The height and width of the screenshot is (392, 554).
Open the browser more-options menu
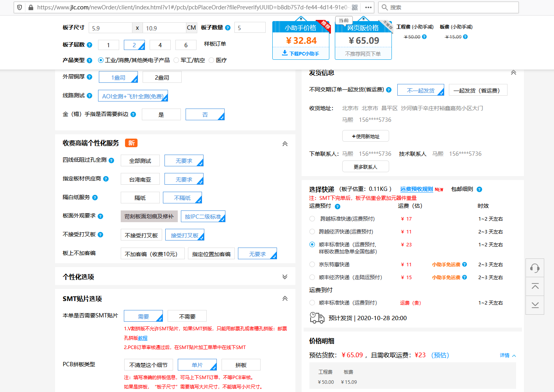tap(368, 7)
